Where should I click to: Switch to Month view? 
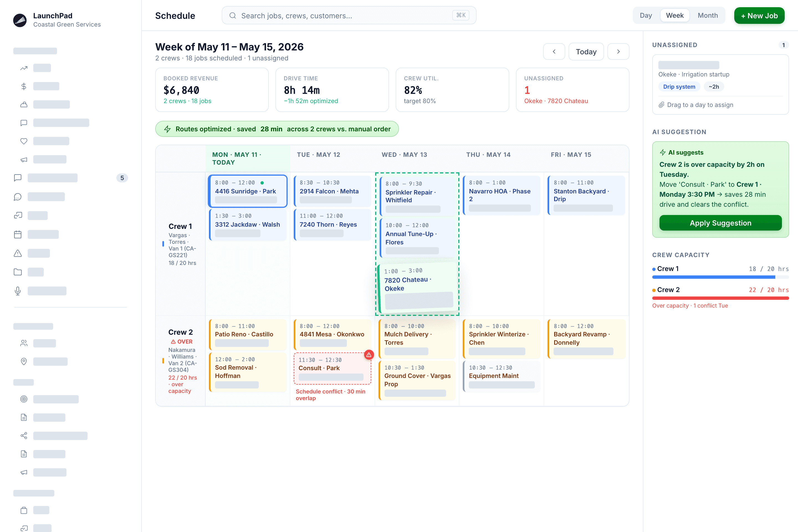tap(707, 16)
